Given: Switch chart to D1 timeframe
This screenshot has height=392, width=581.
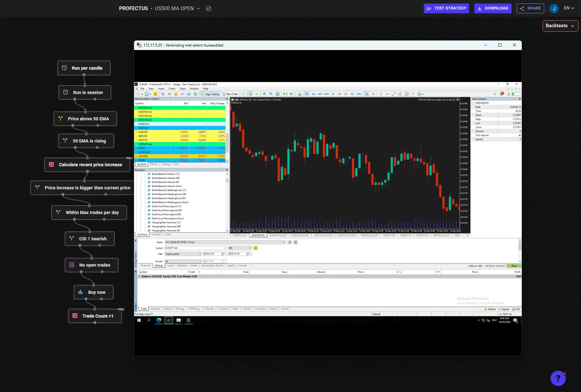Looking at the screenshot, I should (x=346, y=94).
